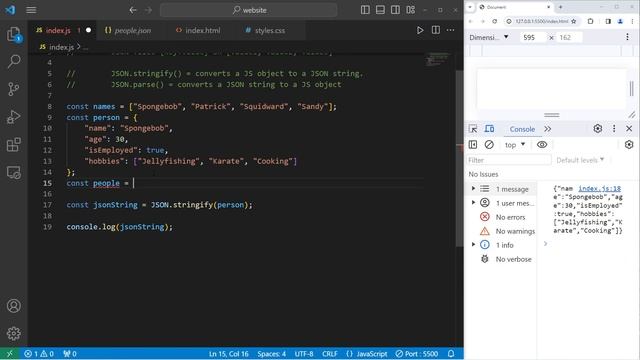The width and height of the screenshot is (640, 360).
Task: Click the ports forwarded status item
Action: click(70, 353)
